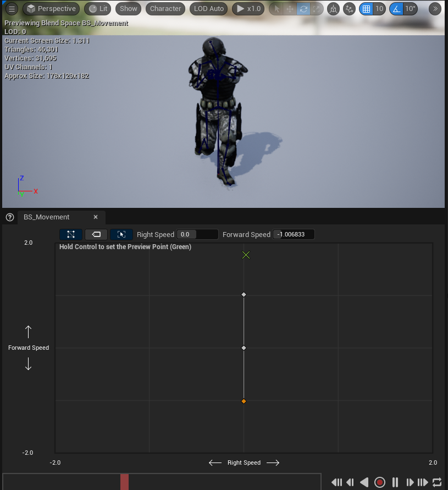The height and width of the screenshot is (490, 448).
Task: Open the Show menu
Action: pyautogui.click(x=128, y=8)
